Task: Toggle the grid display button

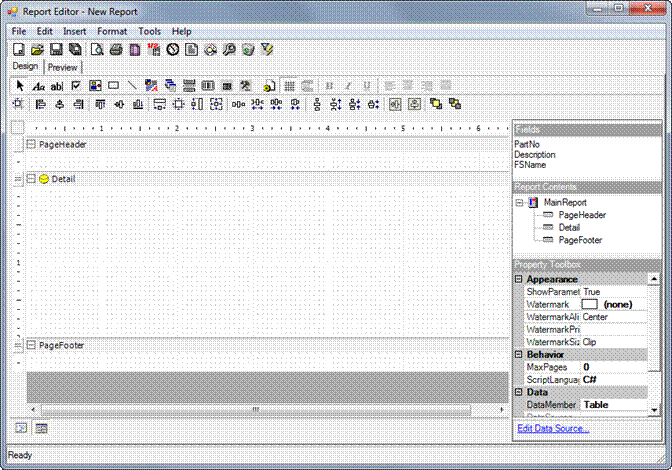Action: pyautogui.click(x=289, y=86)
